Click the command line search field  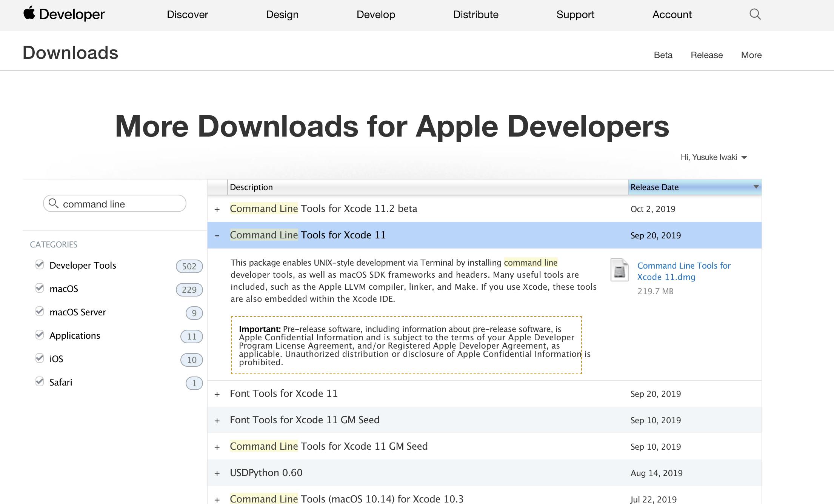[x=121, y=204]
